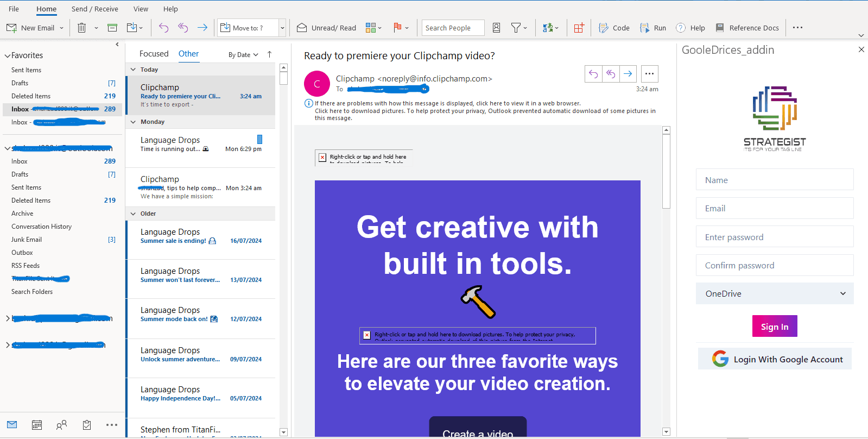Open the Address Book icon
The width and height of the screenshot is (868, 439).
pyautogui.click(x=496, y=28)
